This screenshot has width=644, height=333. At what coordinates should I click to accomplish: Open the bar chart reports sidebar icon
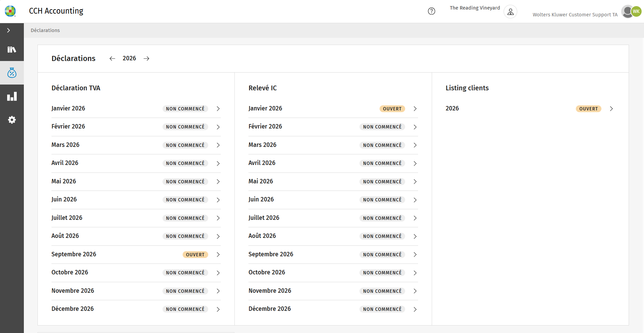pos(12,96)
